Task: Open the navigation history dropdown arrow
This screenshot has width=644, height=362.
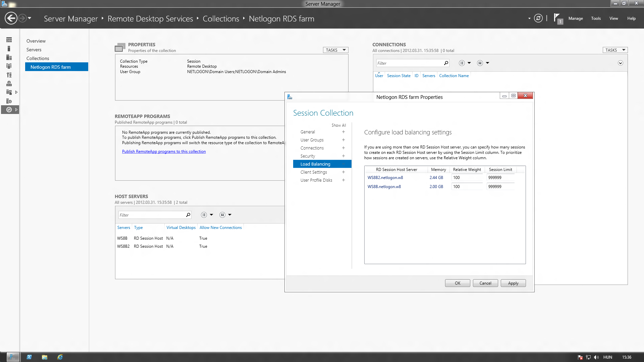Action: 30,18
